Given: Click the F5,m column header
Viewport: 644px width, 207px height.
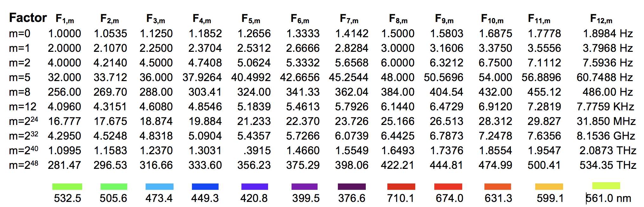Looking at the screenshot, I should click(251, 19).
